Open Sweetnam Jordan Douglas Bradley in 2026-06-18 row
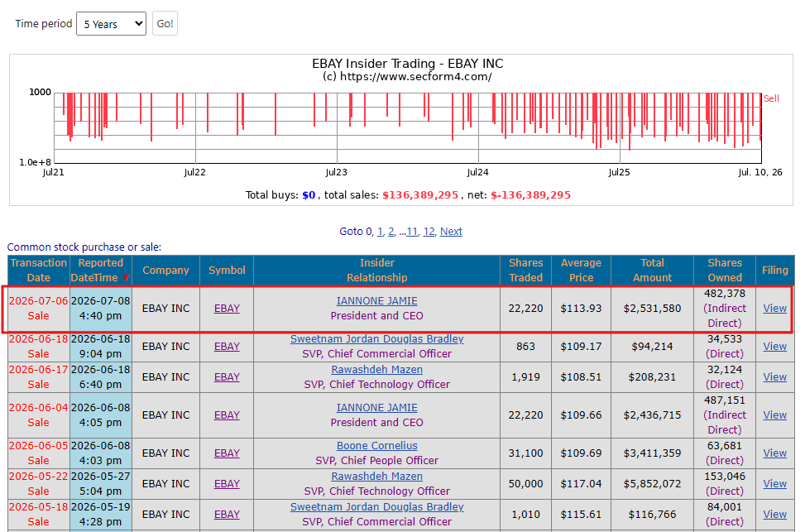Viewport: 805px width, 532px height. click(x=376, y=339)
